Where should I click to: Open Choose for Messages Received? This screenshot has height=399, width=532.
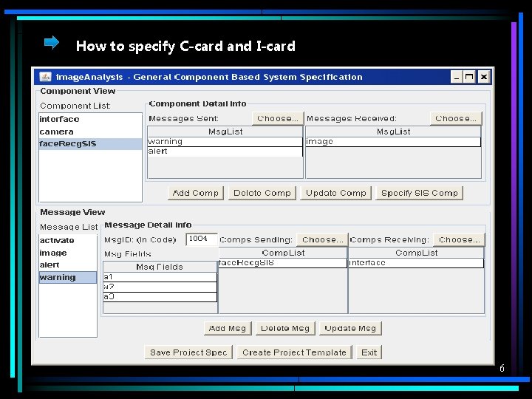coord(456,118)
